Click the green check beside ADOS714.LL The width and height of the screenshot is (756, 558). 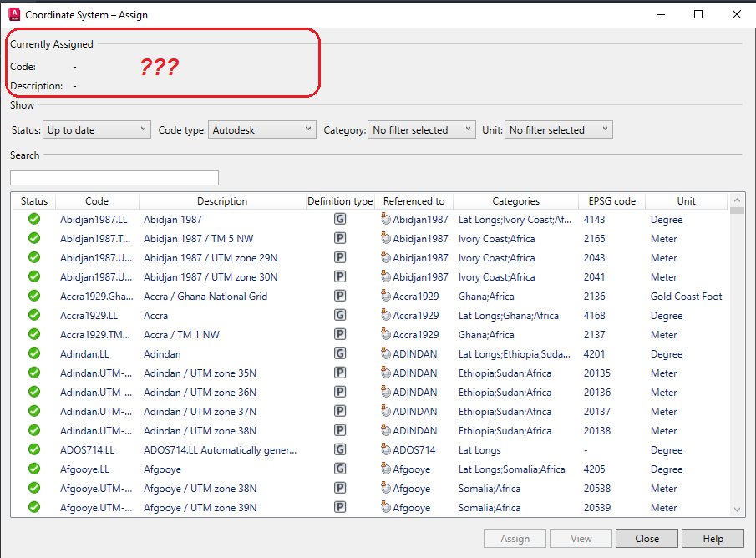point(33,449)
